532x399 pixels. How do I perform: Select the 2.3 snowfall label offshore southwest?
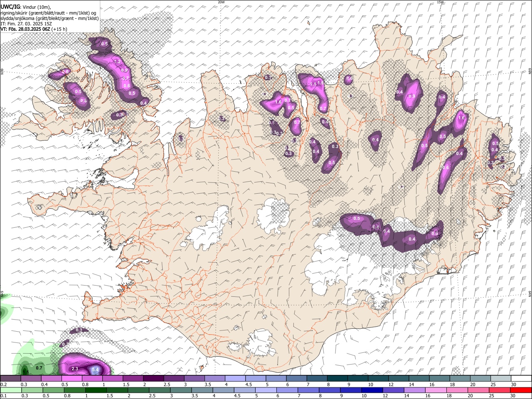(75, 369)
